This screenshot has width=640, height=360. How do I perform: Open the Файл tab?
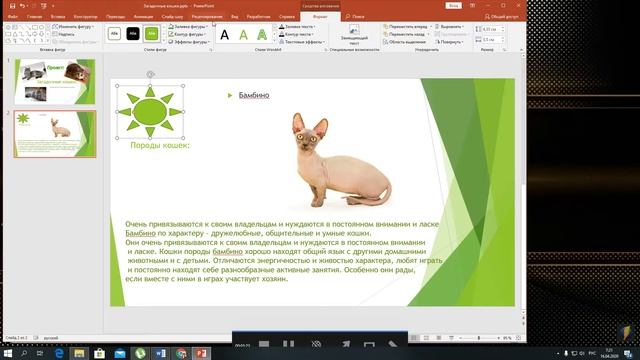(x=13, y=17)
